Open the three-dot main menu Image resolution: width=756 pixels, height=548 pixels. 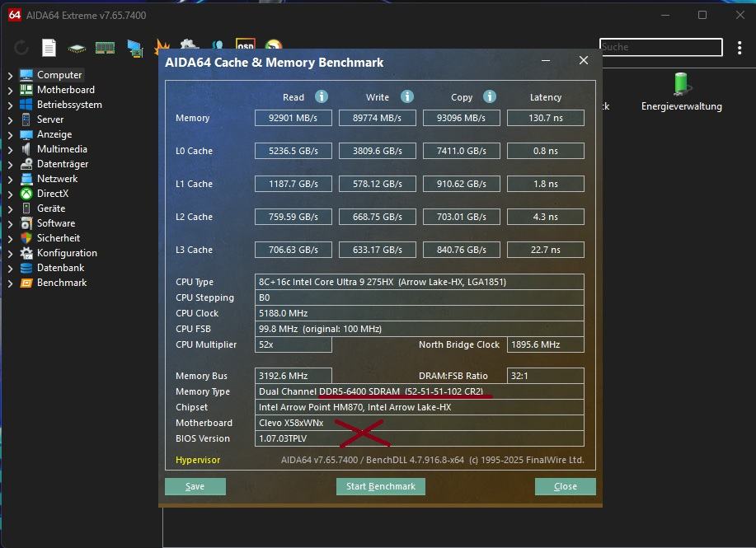740,48
